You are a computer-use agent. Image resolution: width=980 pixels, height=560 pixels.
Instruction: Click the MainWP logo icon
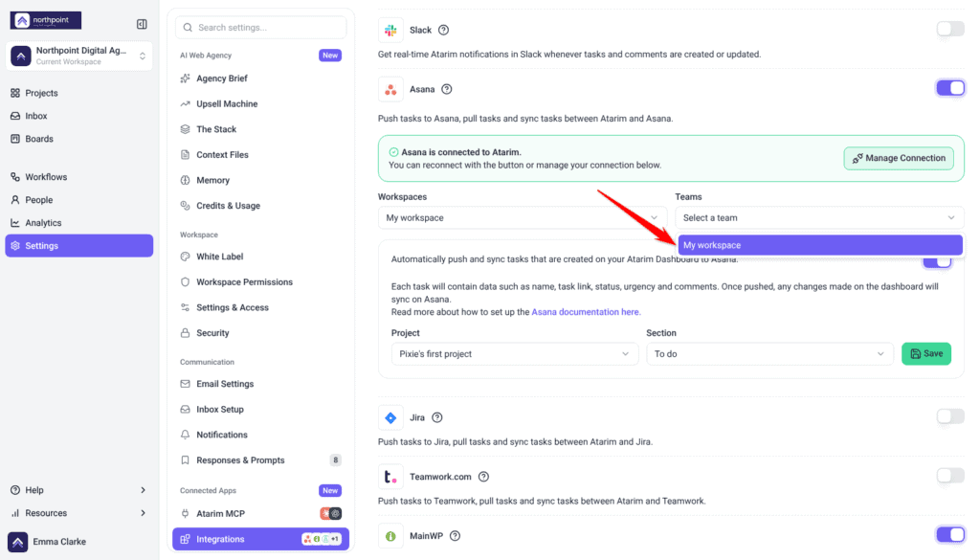[x=390, y=536]
